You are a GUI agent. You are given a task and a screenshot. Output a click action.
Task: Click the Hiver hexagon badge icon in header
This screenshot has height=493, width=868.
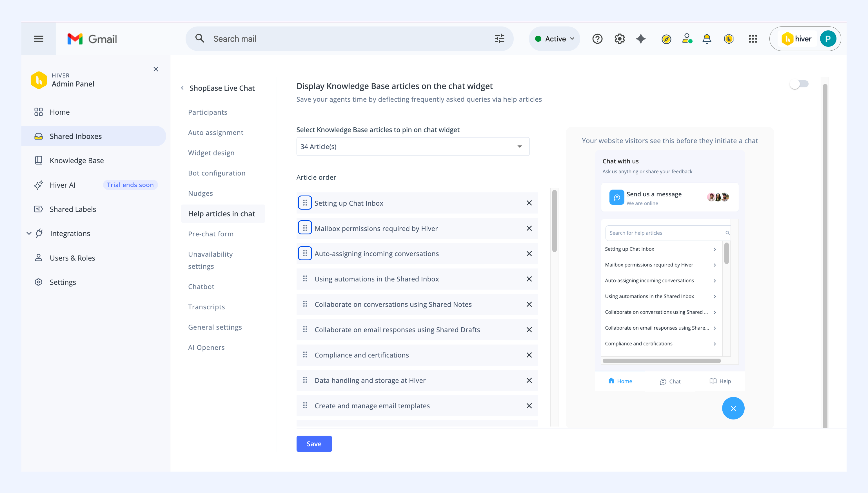729,39
